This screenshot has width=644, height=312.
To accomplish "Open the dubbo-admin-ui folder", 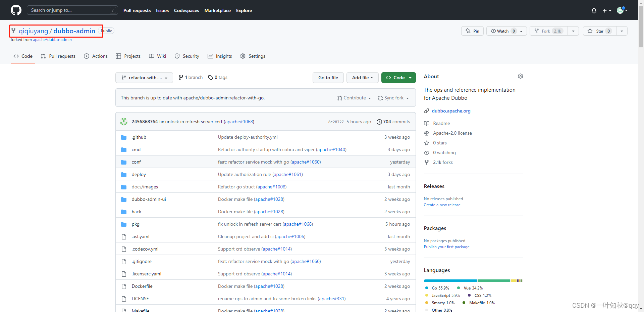I will coord(149,199).
